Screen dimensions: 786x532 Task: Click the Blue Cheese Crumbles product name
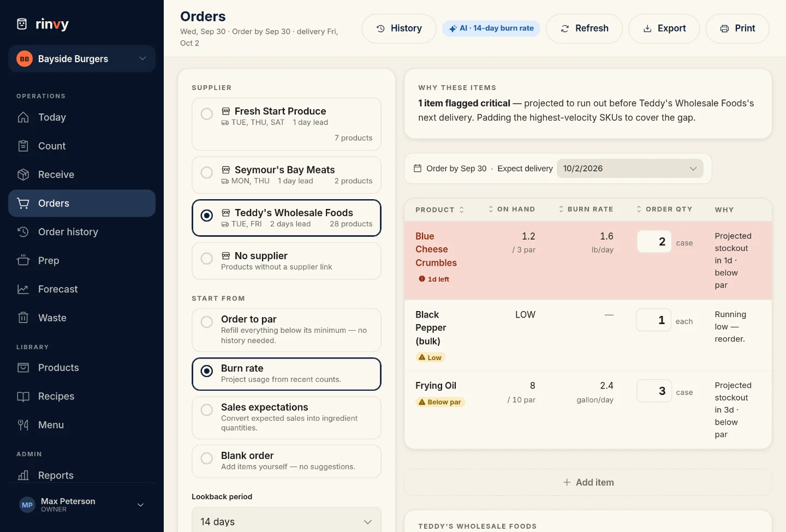point(436,249)
